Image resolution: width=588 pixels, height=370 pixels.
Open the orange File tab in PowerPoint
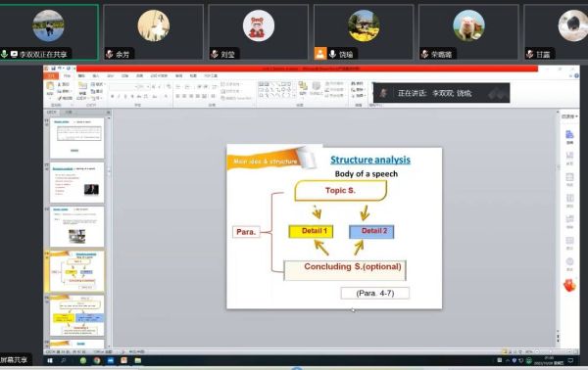point(51,76)
